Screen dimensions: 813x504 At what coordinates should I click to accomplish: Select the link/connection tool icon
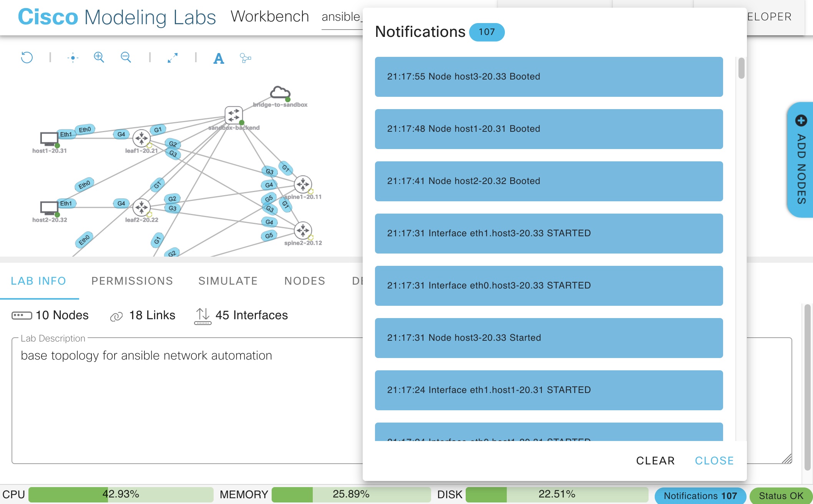point(244,58)
